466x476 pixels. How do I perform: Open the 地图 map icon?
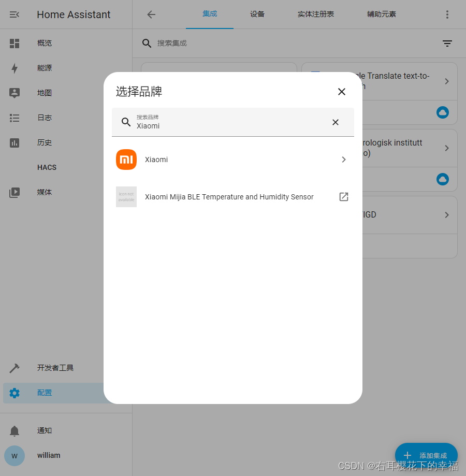coord(14,93)
